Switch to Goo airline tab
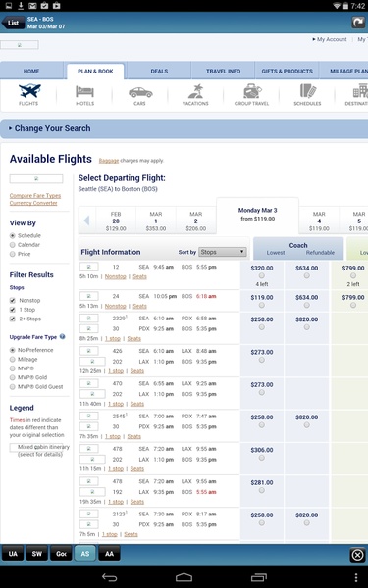The height and width of the screenshot is (588, 368). pyautogui.click(x=61, y=553)
